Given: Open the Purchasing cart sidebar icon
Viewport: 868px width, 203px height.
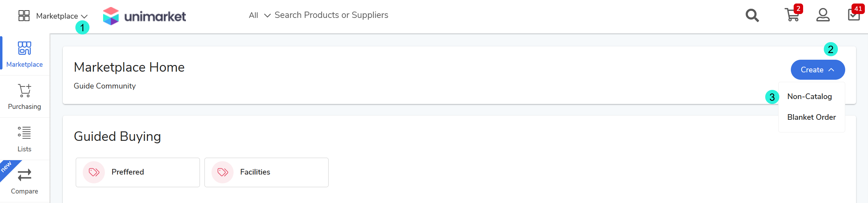Looking at the screenshot, I should point(25,91).
